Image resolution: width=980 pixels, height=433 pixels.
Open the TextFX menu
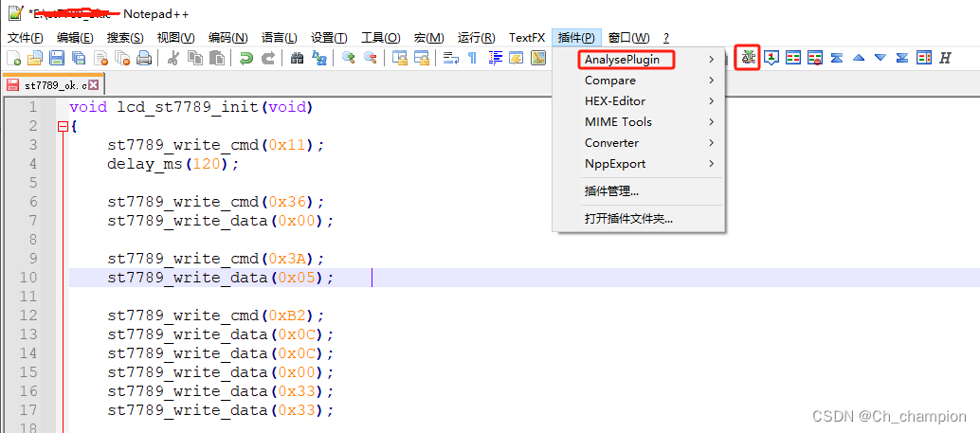pyautogui.click(x=527, y=38)
